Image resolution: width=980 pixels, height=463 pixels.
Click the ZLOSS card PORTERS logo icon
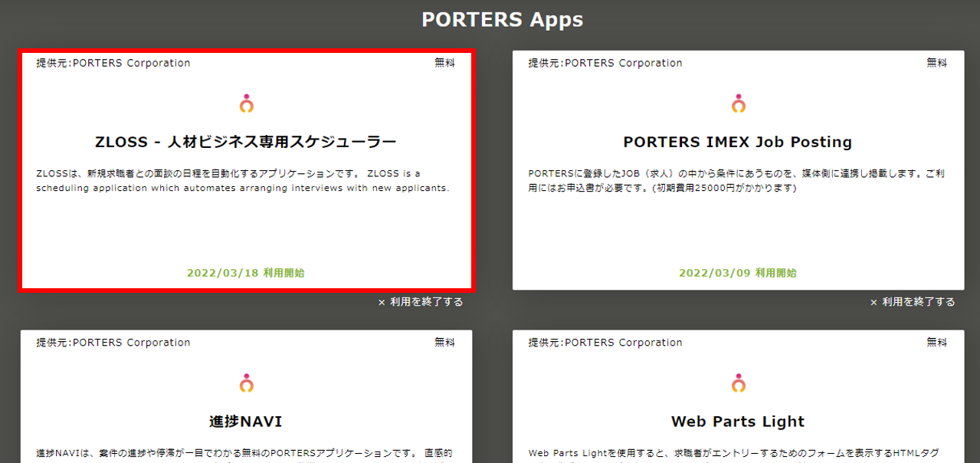[246, 103]
